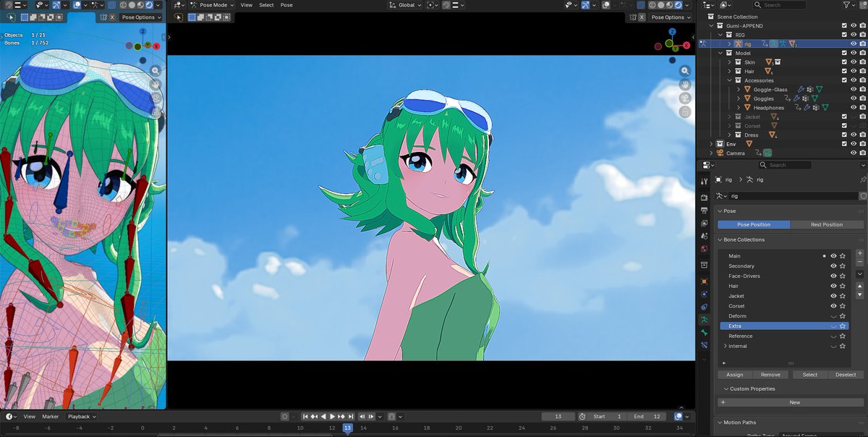Open the timeline View menu

(29, 417)
